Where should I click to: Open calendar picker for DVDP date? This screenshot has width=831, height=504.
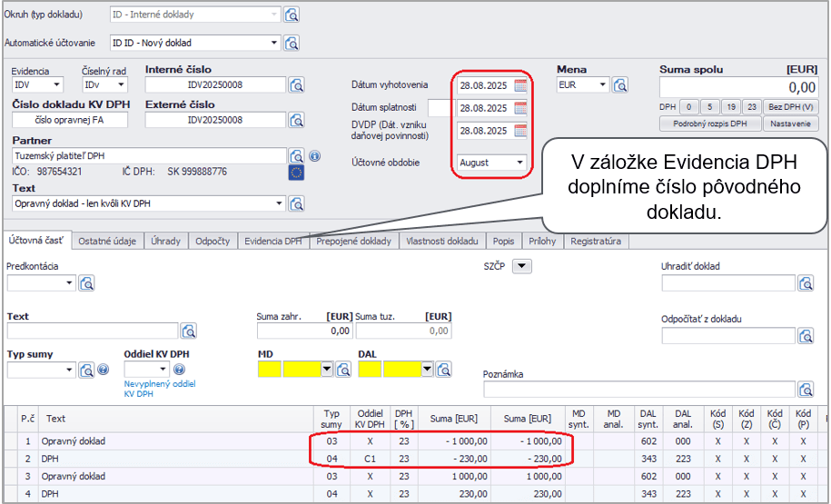pyautogui.click(x=520, y=130)
